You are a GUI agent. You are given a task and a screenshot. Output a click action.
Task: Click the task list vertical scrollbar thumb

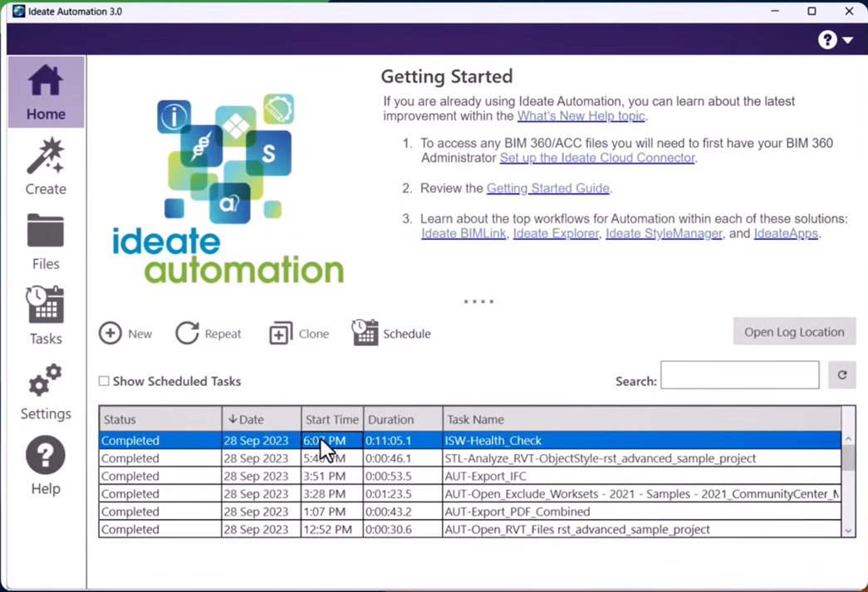pyautogui.click(x=848, y=458)
